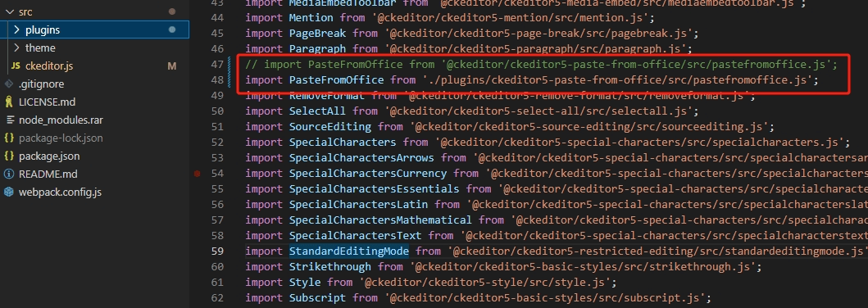Click the commented import on line 47
This screenshot has width=868, height=308.
pos(542,65)
